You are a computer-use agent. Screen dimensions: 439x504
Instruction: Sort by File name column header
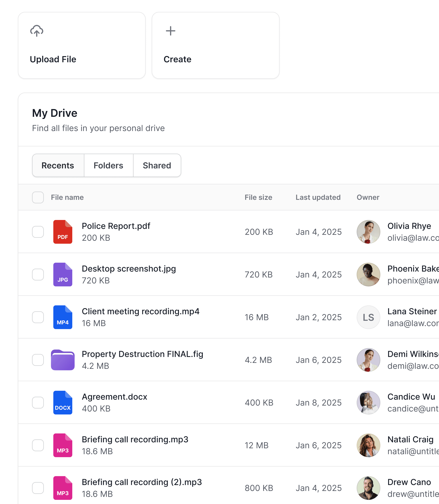pyautogui.click(x=67, y=197)
